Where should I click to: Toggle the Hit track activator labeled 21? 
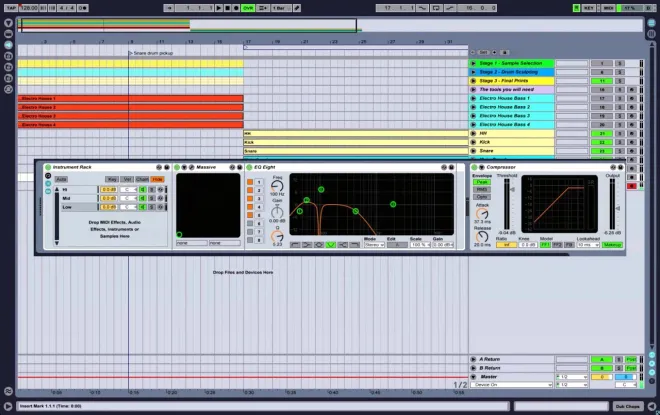602,133
